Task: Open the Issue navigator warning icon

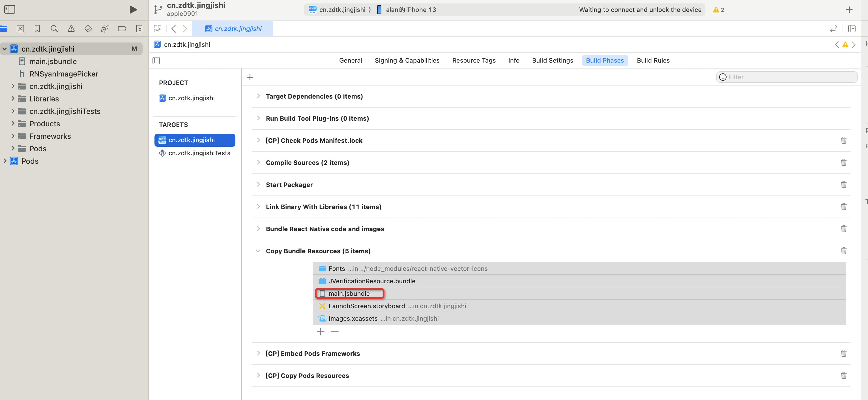Action: coord(71,29)
